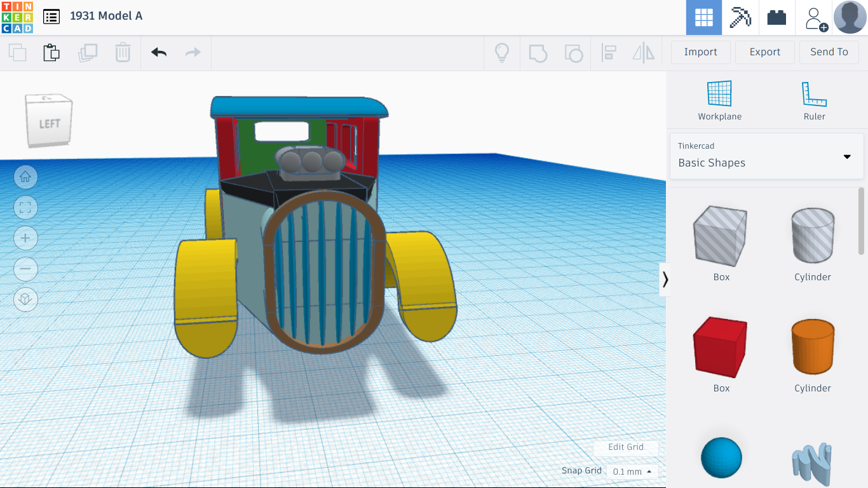Click the Home view icon
The image size is (868, 488).
pyautogui.click(x=25, y=177)
